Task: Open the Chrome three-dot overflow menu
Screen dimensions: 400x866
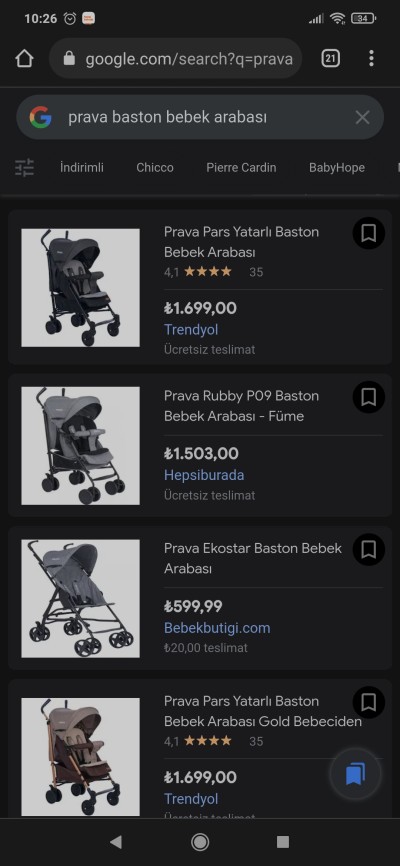Action: [x=371, y=58]
